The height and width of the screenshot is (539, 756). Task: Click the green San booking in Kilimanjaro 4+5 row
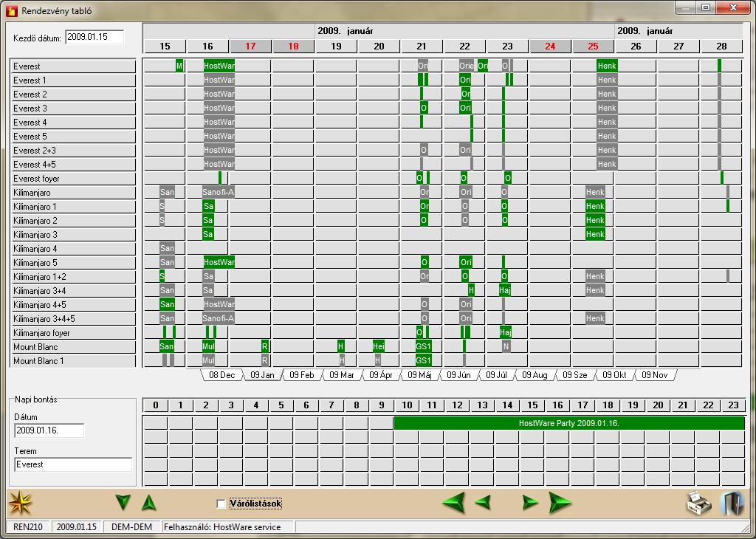coord(167,304)
